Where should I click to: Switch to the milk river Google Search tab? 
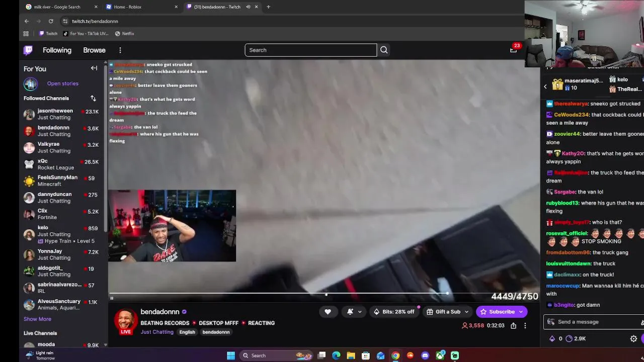click(x=61, y=7)
